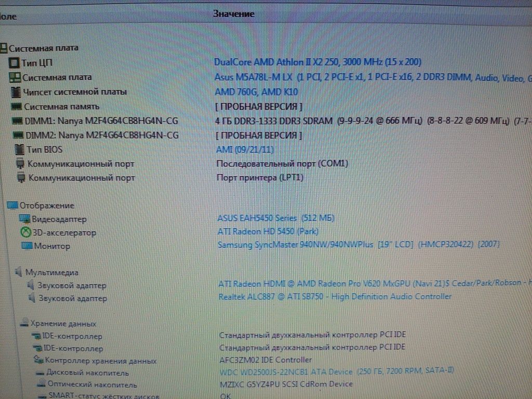Screen dimensions: 532x399
Task: Open the Samsung SyncMaster 940NW link
Action: pyautogui.click(x=358, y=244)
